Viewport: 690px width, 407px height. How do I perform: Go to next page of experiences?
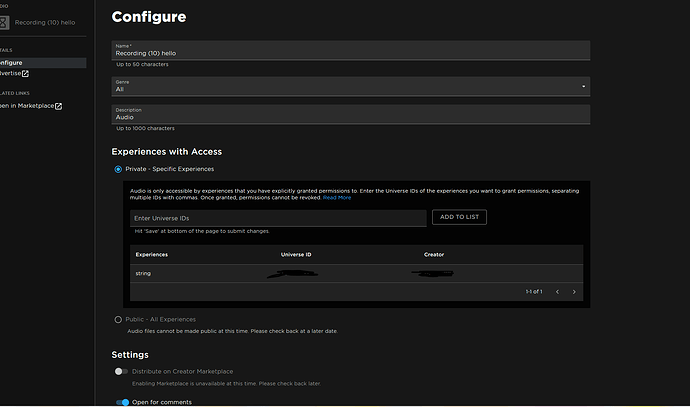574,292
